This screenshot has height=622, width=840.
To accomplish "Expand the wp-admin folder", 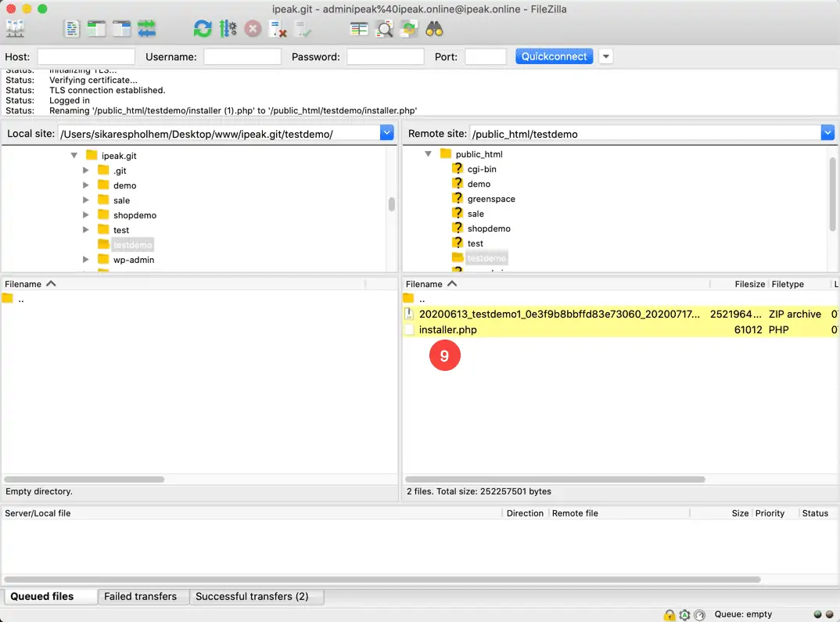I will click(86, 259).
